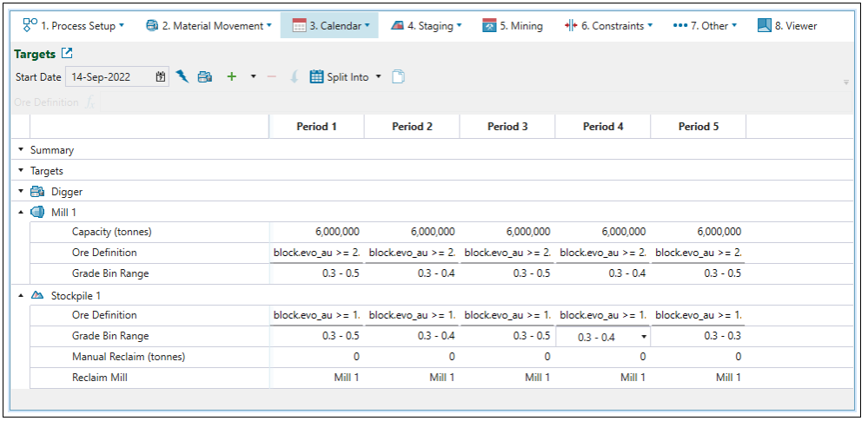Open the Start Date calendar picker
The width and height of the screenshot is (868, 421).
[x=161, y=77]
